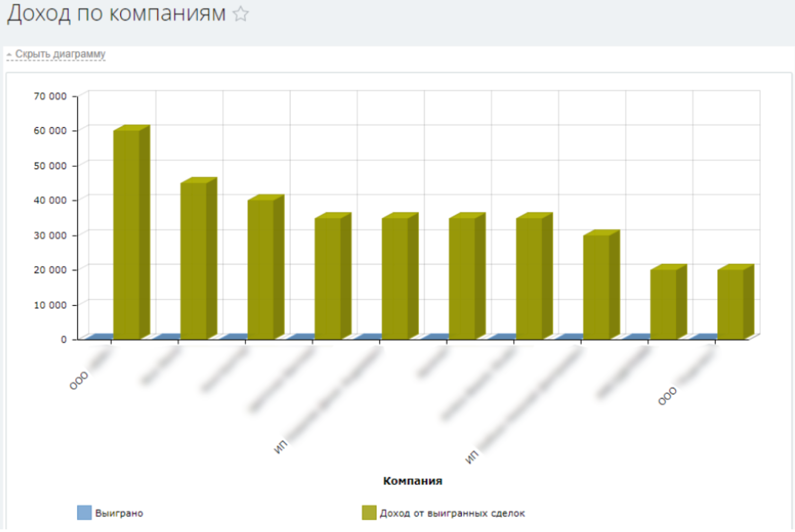The width and height of the screenshot is (795, 532).
Task: Click the tallest bar reaching 60 000
Action: pos(131,232)
